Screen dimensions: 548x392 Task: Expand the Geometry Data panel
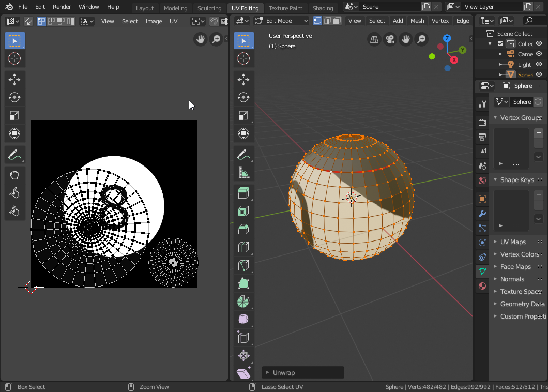click(x=495, y=304)
